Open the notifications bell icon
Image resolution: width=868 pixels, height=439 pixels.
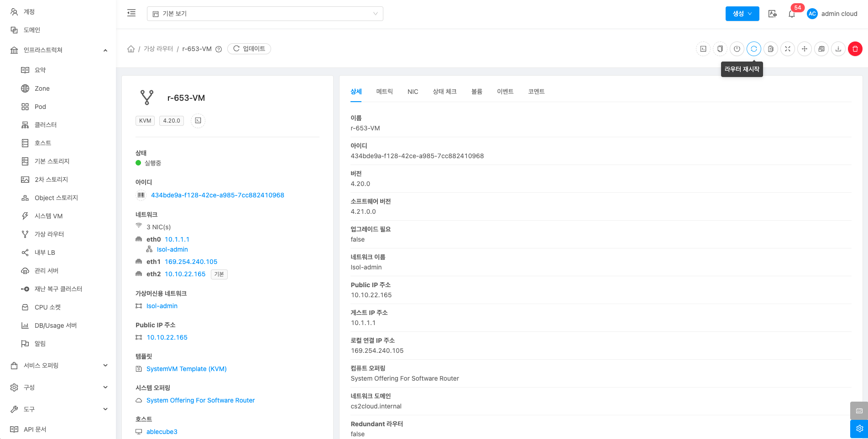pyautogui.click(x=791, y=14)
